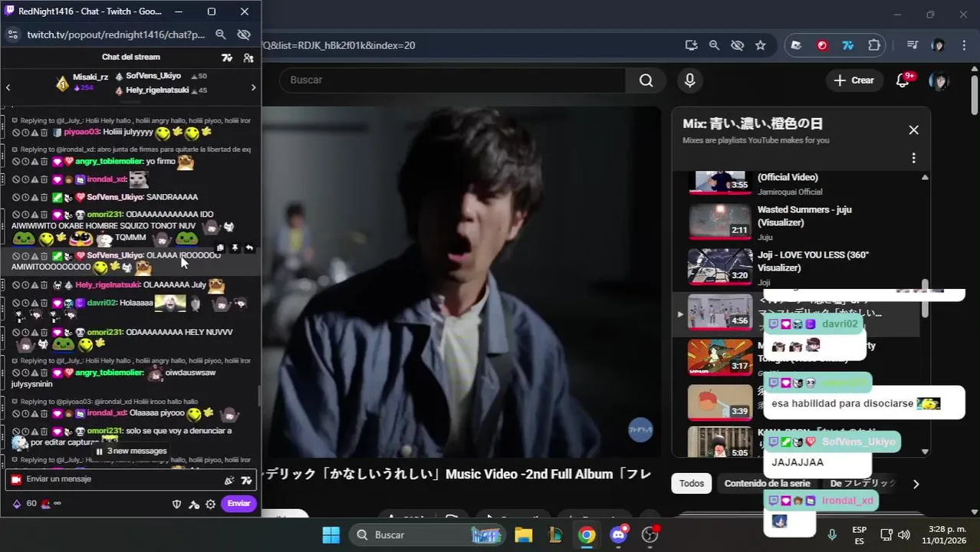Open Chrome profile avatar in toolbar
The width and height of the screenshot is (980, 552).
(x=938, y=45)
